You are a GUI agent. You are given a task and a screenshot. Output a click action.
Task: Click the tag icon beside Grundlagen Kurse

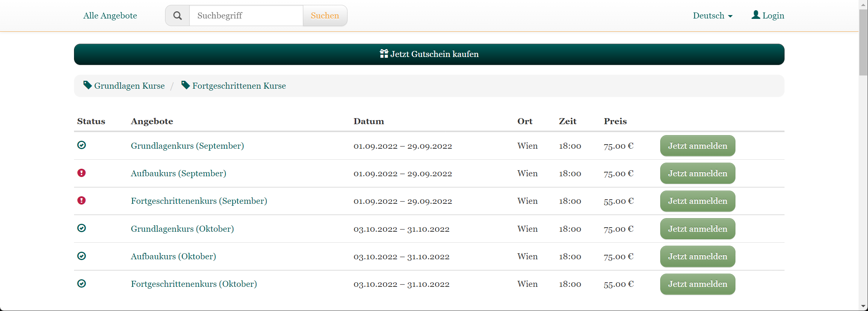[x=88, y=85]
